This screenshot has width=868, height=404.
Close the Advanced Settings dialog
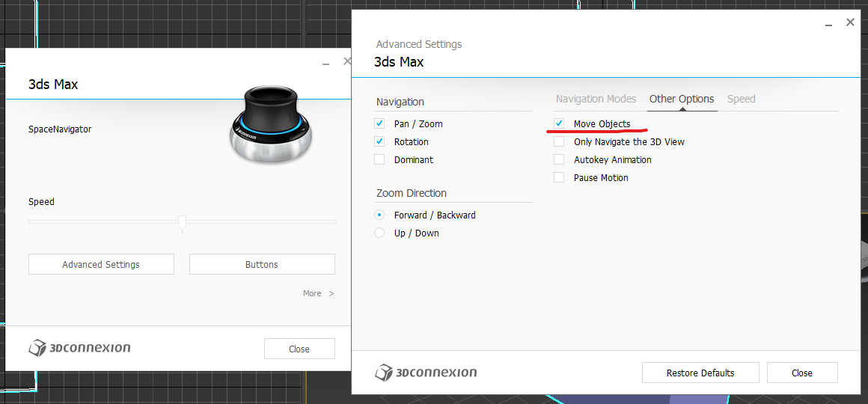click(801, 373)
